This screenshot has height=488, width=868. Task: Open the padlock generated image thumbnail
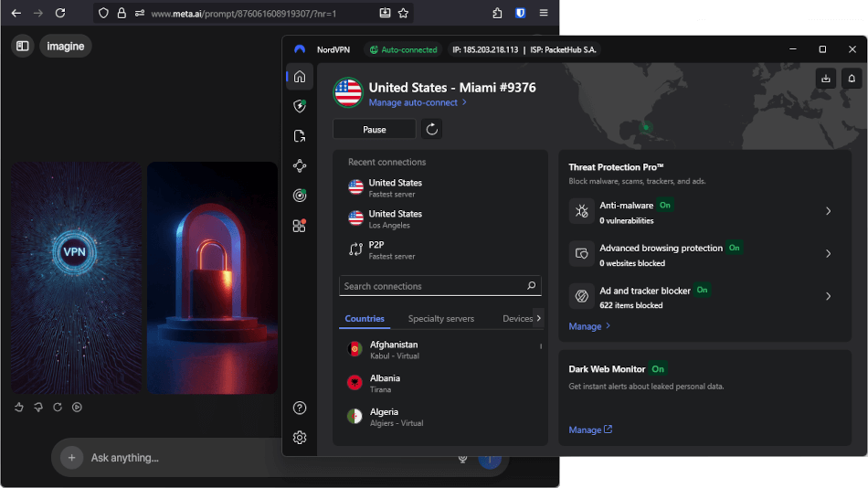(212, 278)
